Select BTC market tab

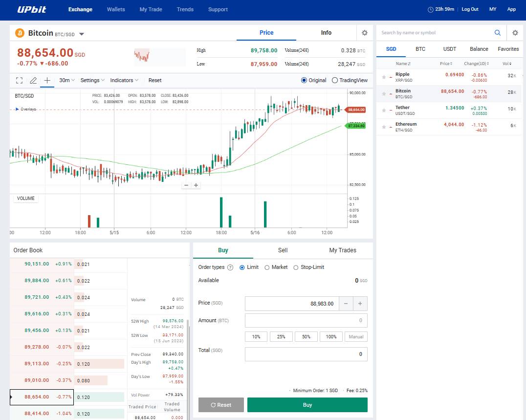pos(420,49)
